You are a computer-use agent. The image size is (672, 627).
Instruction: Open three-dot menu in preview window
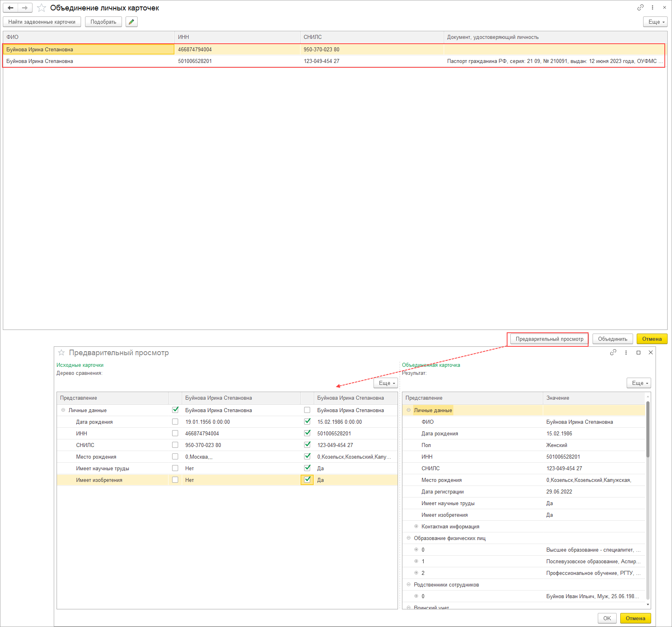626,352
